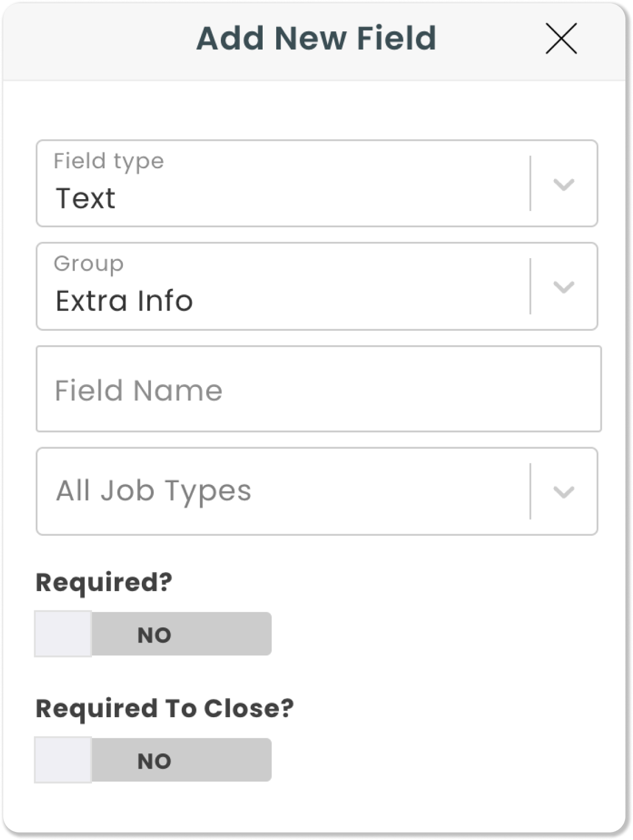Screen dimensions: 633x840
Task: Select the 'Text' value in Field type
Action: 86,198
